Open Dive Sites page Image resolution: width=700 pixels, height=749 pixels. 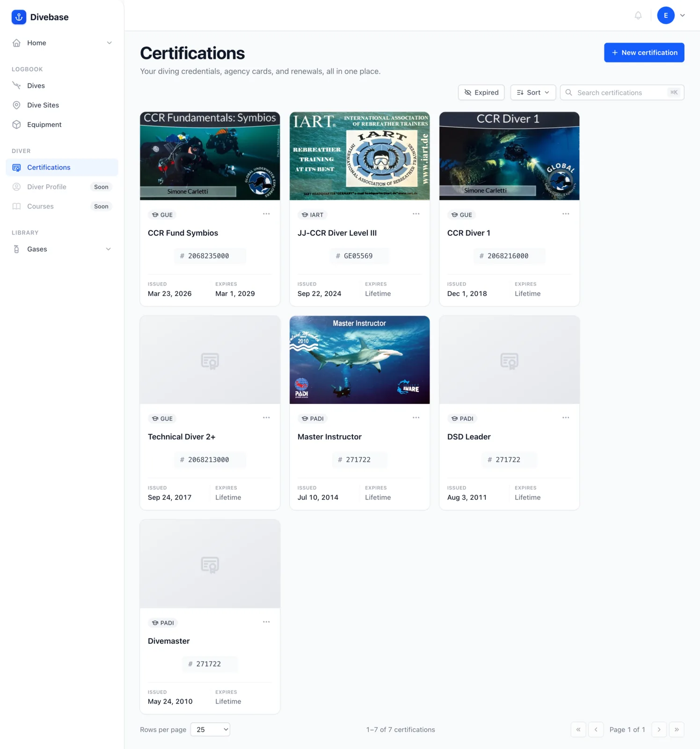click(x=62, y=105)
